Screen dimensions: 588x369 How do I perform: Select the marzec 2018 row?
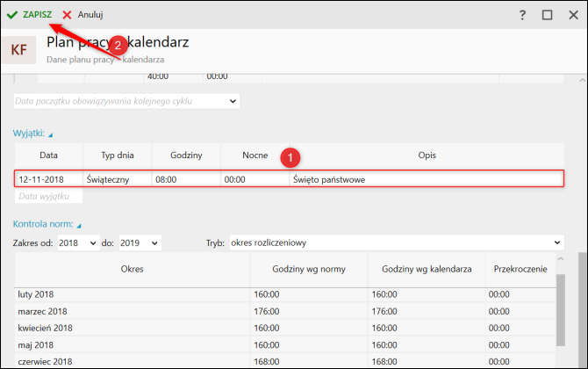tap(285, 312)
